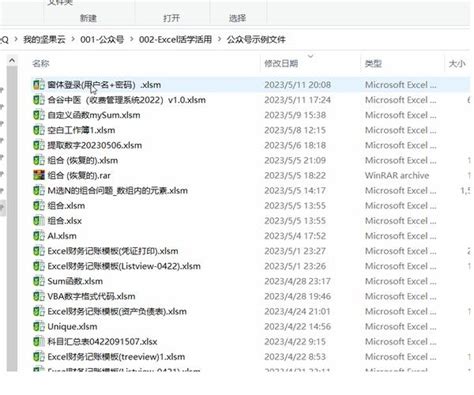This screenshot has width=474, height=395.
Task: Sort files by 修改日期 column header
Action: (281, 63)
